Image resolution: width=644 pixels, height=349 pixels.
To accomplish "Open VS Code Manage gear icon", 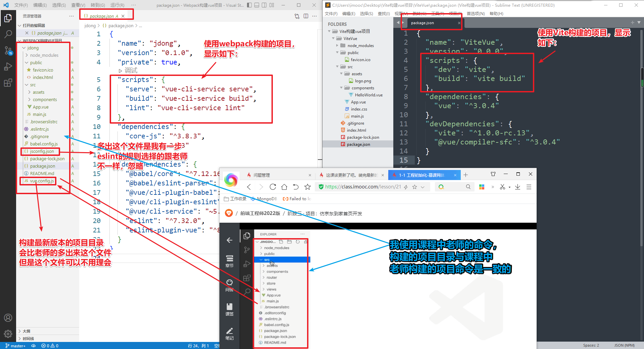I will [x=8, y=334].
